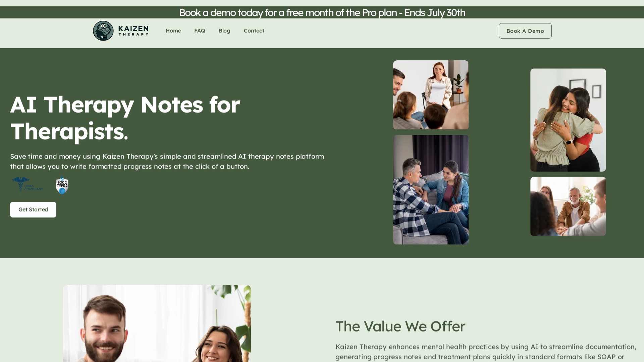Click the bearded man smiling image
The width and height of the screenshot is (644, 362).
[157, 323]
